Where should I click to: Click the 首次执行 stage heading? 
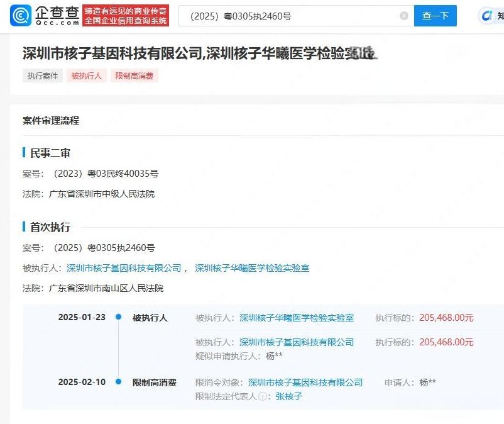[x=50, y=227]
